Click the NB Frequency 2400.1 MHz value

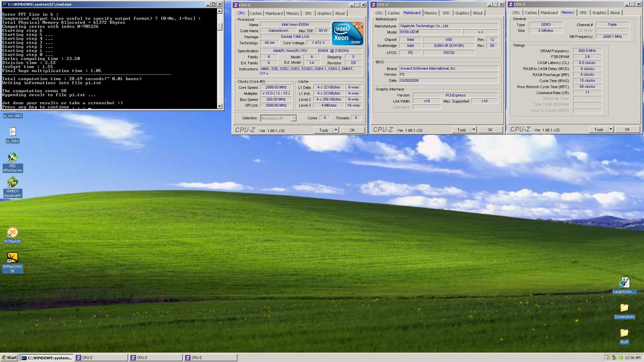[x=612, y=37]
